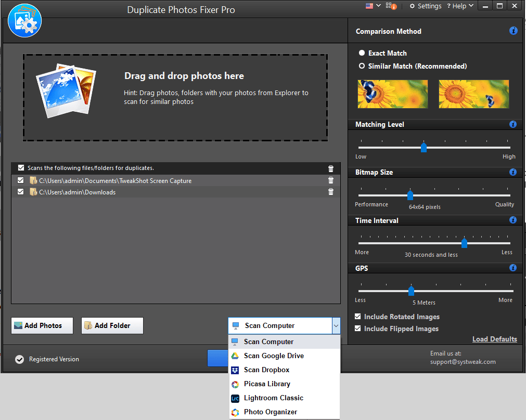
Task: Open the Help dropdown
Action: point(460,6)
